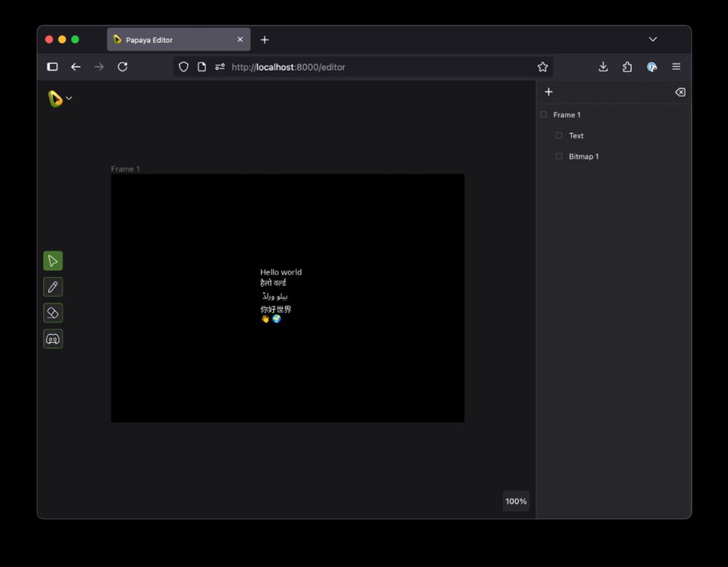This screenshot has width=728, height=567.
Task: Add a new layer with plus icon
Action: point(549,92)
